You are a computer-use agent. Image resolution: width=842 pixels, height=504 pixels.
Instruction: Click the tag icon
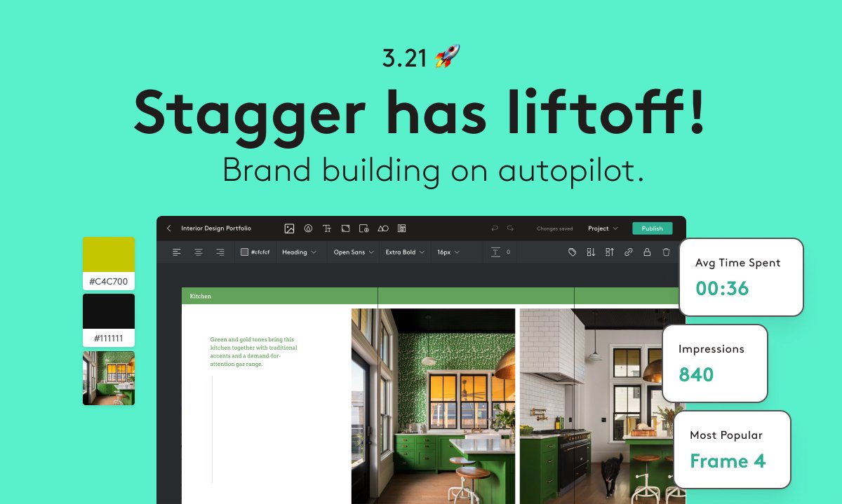[572, 252]
